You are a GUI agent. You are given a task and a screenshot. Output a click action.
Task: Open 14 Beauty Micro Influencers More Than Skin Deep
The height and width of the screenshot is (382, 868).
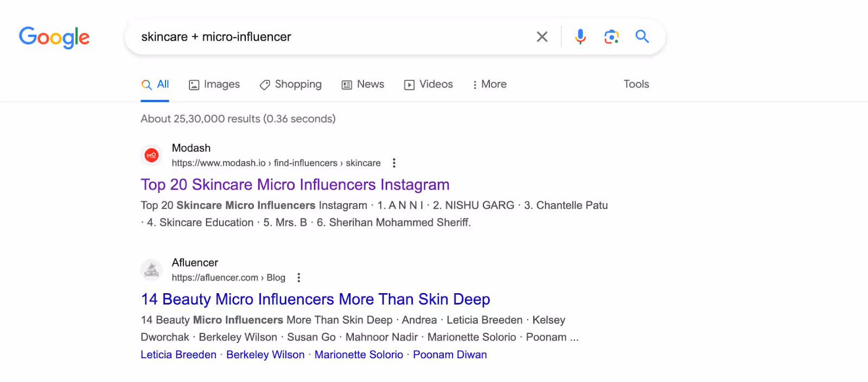[316, 299]
